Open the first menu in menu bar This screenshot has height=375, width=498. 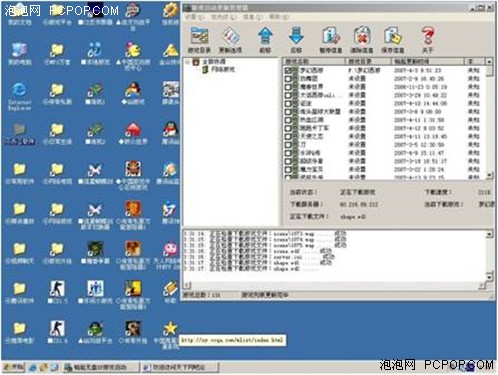(x=194, y=17)
